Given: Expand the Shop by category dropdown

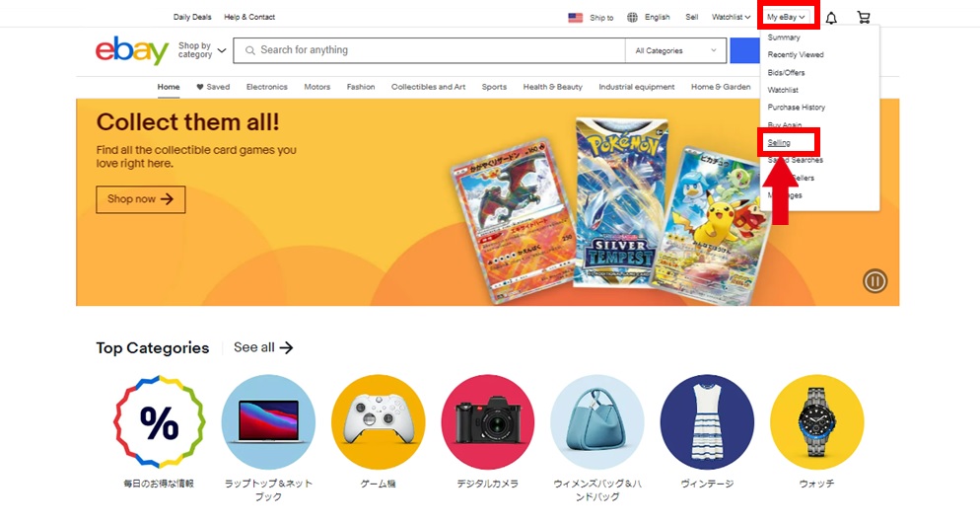Looking at the screenshot, I should coord(202,50).
